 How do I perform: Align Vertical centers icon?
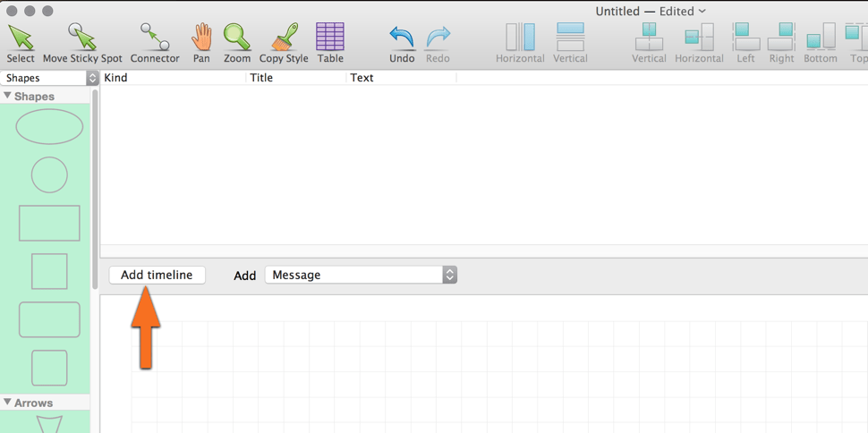pyautogui.click(x=649, y=43)
